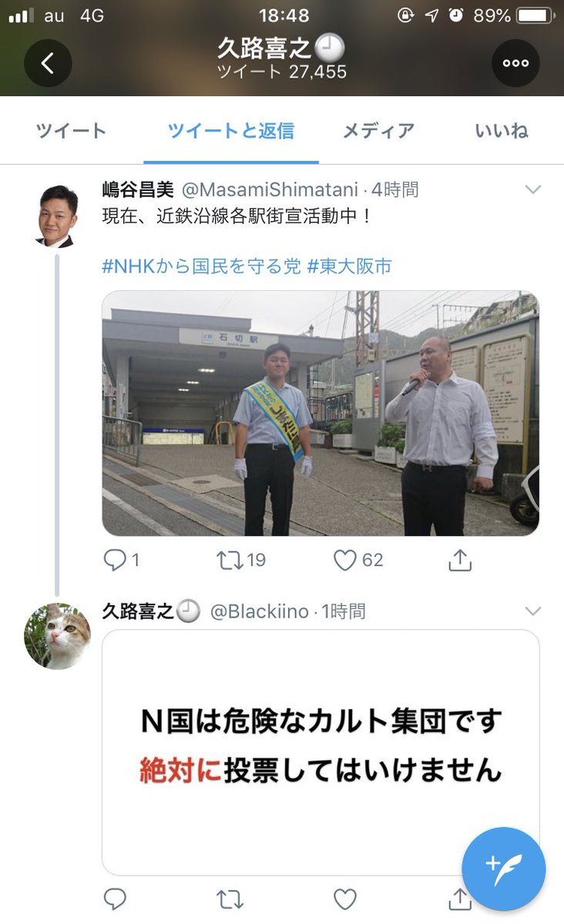Like 久路喜之's tweet
This screenshot has height=924, width=564.
(345, 898)
